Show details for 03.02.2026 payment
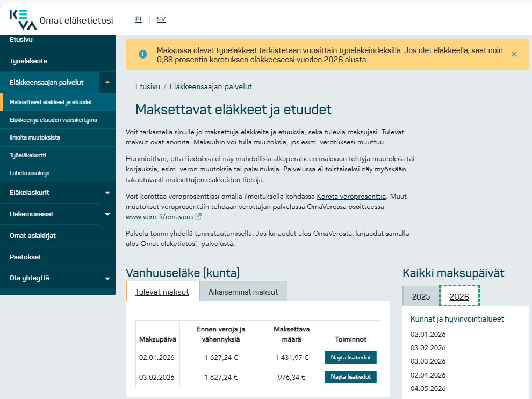 tap(350, 377)
